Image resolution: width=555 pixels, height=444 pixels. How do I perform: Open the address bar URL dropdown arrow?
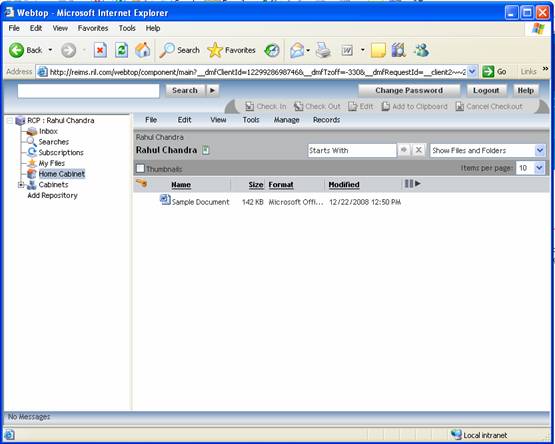pyautogui.click(x=472, y=72)
